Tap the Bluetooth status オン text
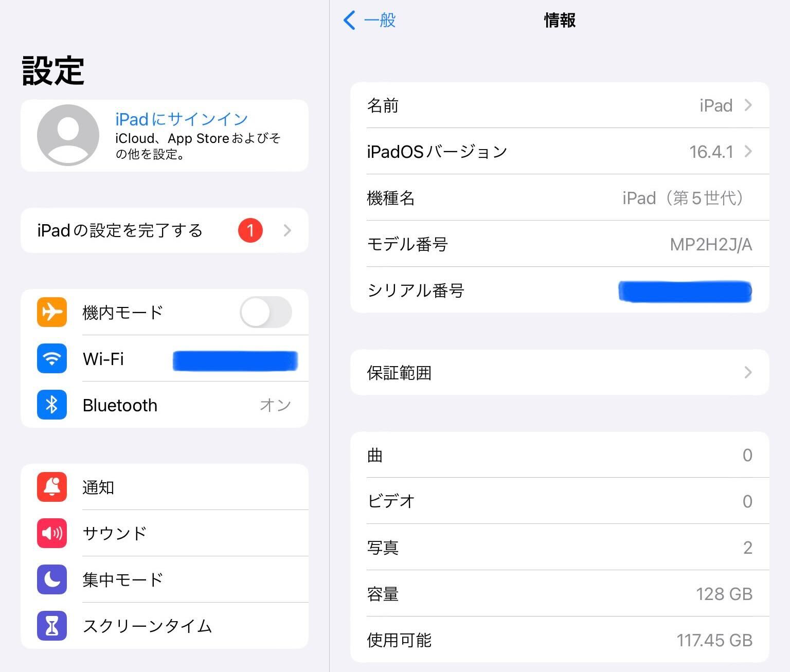 [x=275, y=405]
